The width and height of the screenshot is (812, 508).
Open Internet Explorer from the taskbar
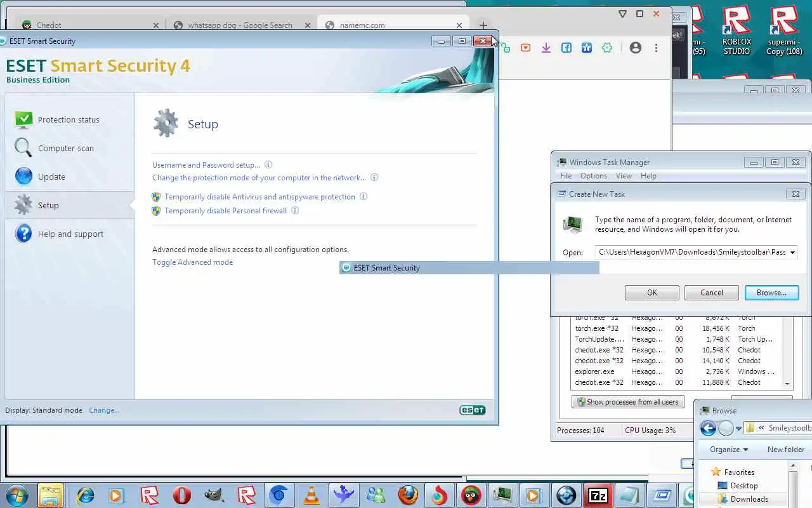[x=85, y=495]
